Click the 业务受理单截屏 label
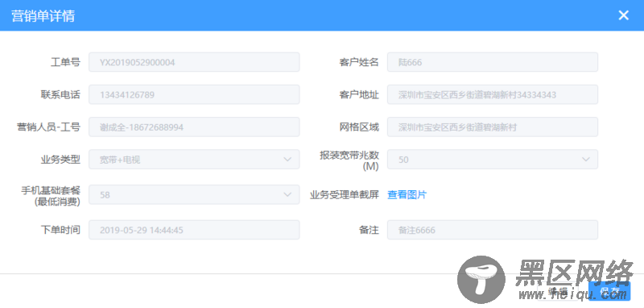 pos(345,195)
